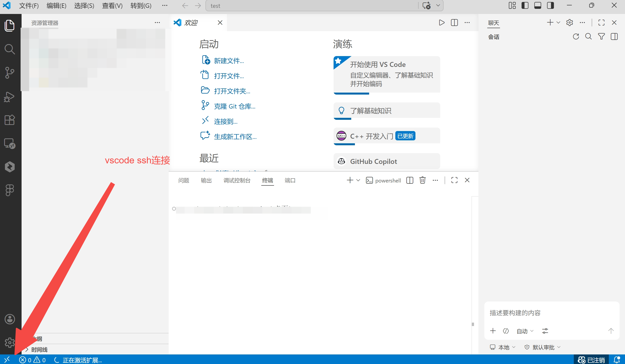Open Remote Explorer in activity bar
The image size is (625, 364).
pos(10,143)
